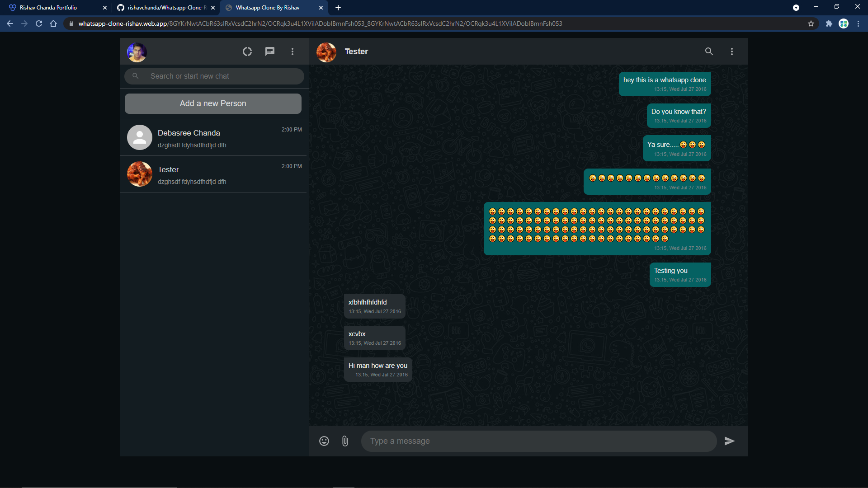Open chat header three-dot menu
Screen dimensions: 868x488
click(732, 52)
